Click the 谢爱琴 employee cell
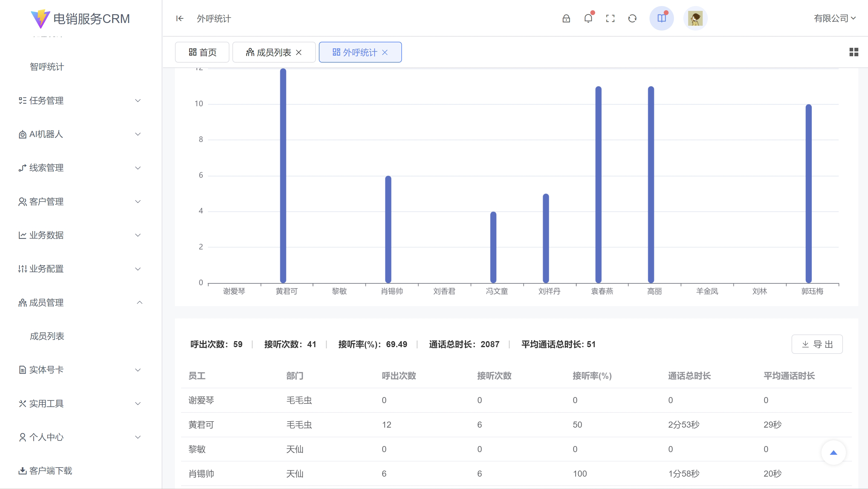Image resolution: width=868 pixels, height=489 pixels. click(x=201, y=400)
